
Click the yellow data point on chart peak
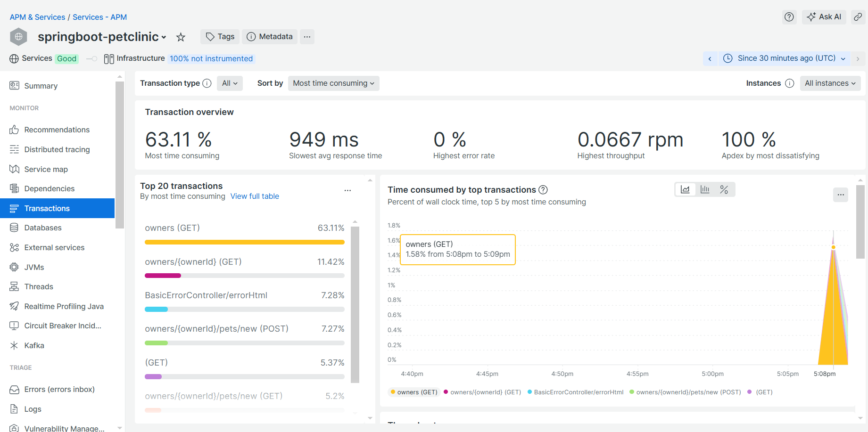pos(834,247)
